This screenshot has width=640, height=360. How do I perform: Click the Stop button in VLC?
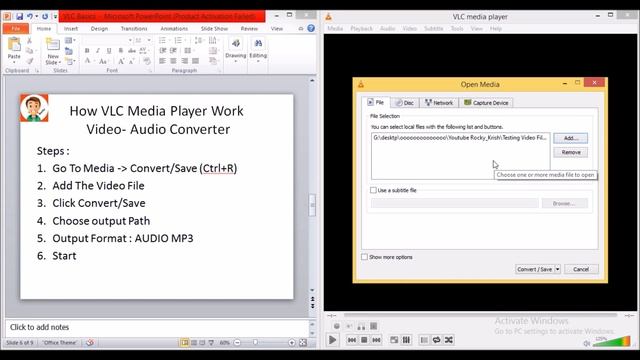(364, 340)
